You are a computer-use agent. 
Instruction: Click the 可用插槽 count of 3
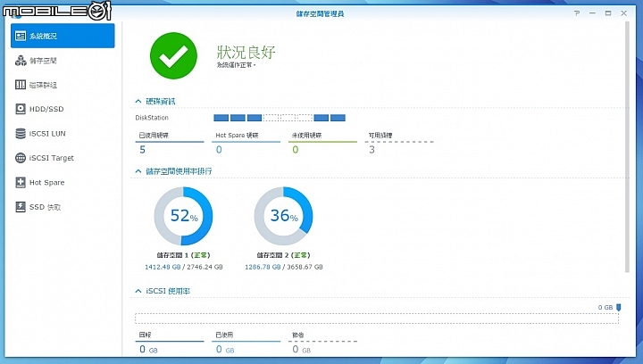click(372, 150)
